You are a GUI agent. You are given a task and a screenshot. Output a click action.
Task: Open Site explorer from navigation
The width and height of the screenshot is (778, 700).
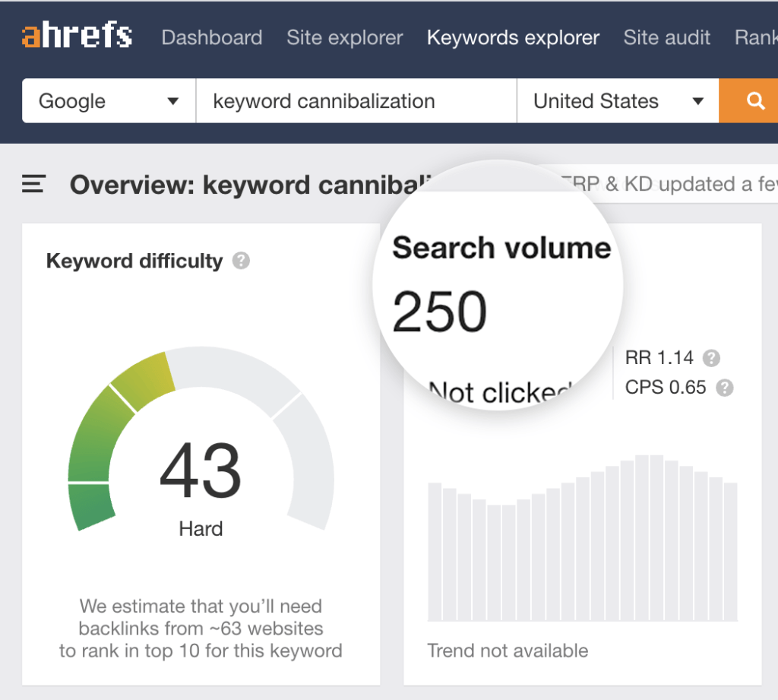[344, 37]
